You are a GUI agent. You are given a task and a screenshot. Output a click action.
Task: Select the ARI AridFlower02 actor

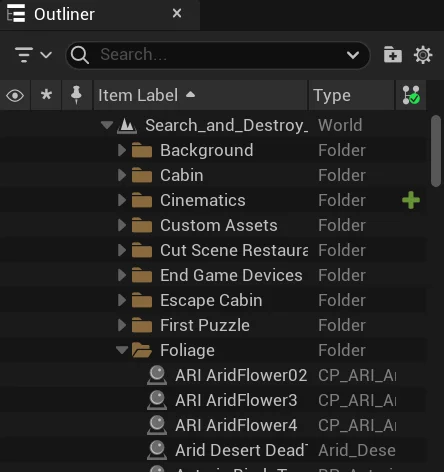click(213, 375)
